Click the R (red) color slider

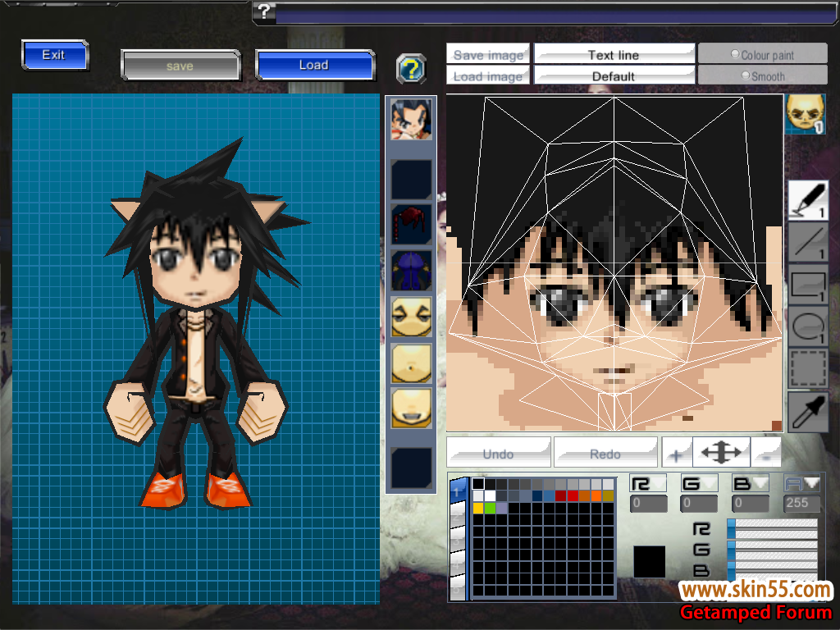coord(773,529)
